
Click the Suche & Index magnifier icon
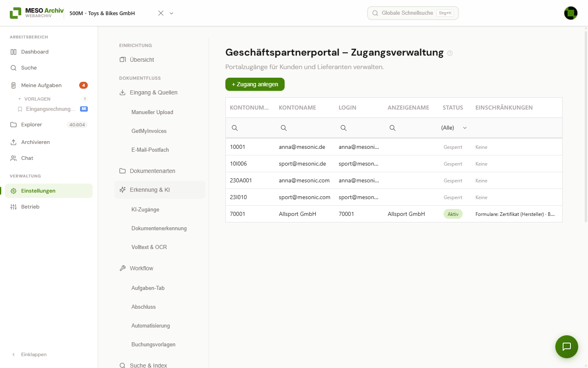122,365
